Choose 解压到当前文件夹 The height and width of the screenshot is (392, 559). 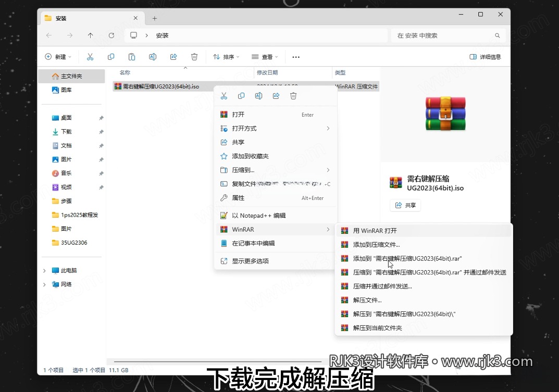pyautogui.click(x=424, y=328)
